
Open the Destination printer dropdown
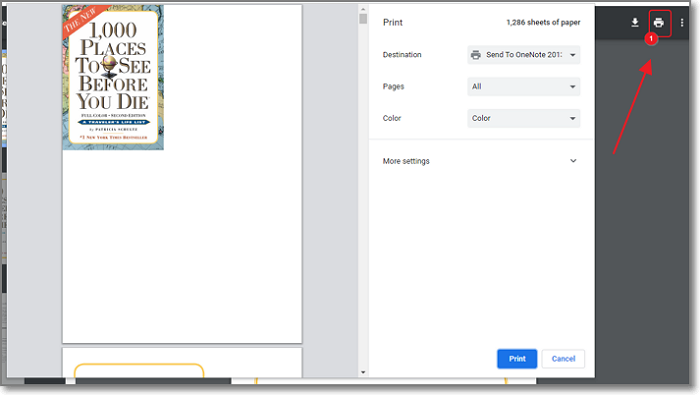pyautogui.click(x=524, y=55)
